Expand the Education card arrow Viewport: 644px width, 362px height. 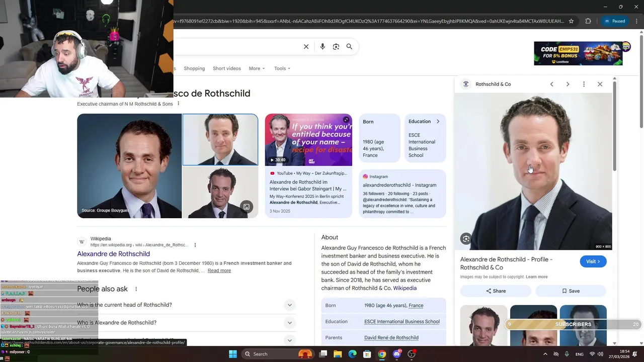click(438, 121)
